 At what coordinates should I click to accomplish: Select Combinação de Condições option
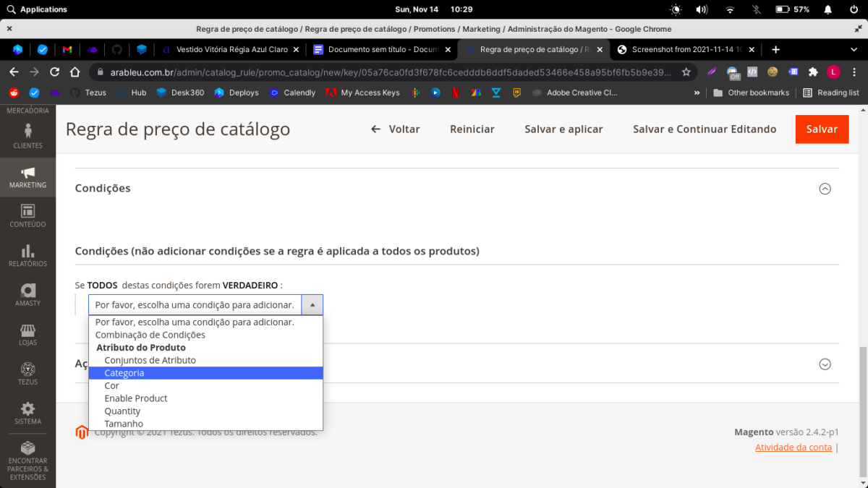[206, 335]
